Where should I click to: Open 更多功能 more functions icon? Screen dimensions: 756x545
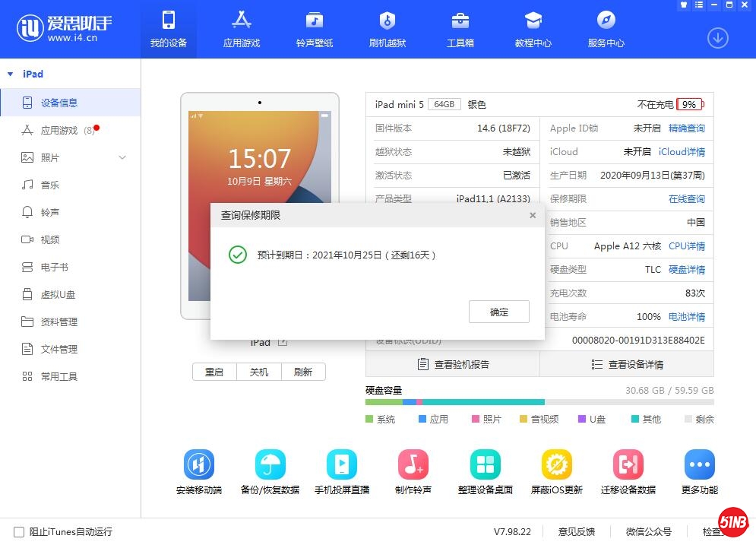[x=699, y=464]
